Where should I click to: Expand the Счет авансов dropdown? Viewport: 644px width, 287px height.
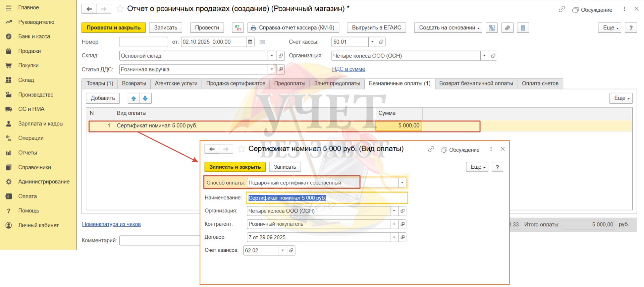[x=283, y=250]
